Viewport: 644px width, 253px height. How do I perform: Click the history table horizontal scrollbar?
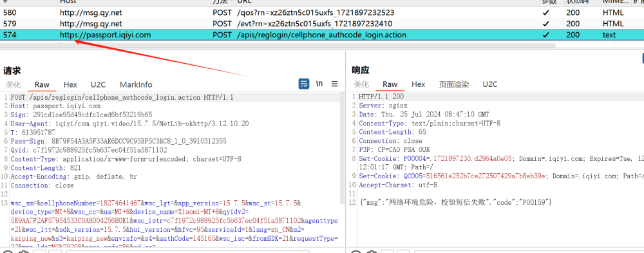tap(278, 45)
